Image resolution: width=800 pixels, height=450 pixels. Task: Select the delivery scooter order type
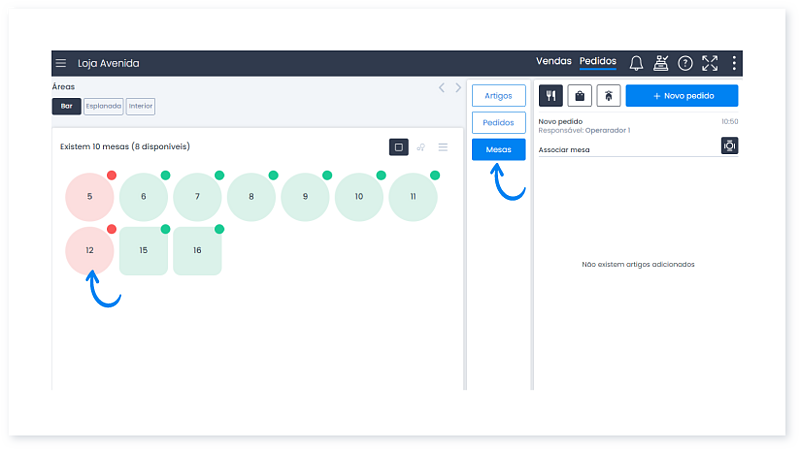coord(607,95)
